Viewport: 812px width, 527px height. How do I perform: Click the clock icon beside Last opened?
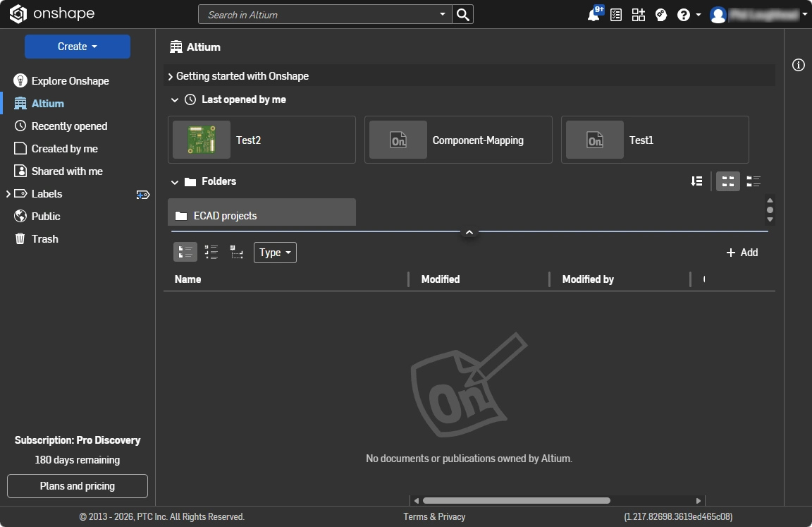[190, 99]
